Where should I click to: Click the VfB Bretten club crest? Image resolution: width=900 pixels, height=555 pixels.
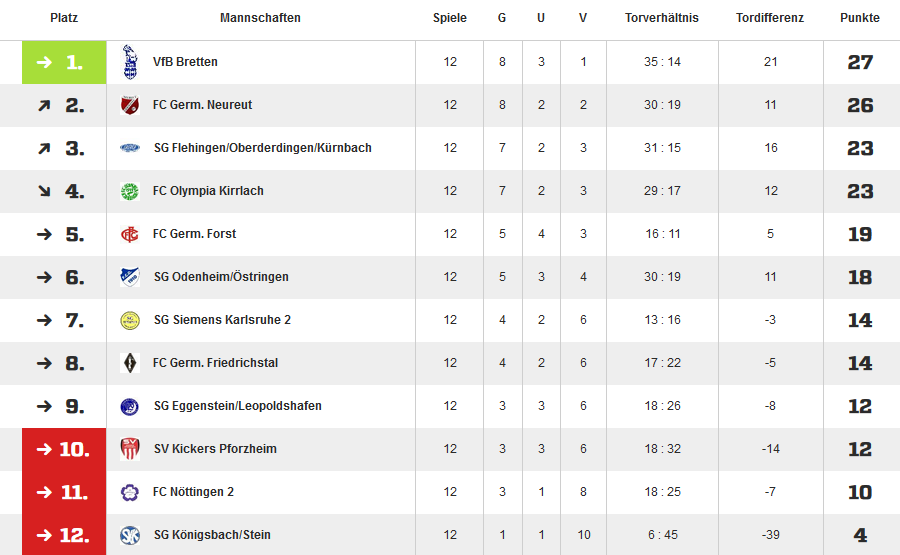pyautogui.click(x=130, y=62)
